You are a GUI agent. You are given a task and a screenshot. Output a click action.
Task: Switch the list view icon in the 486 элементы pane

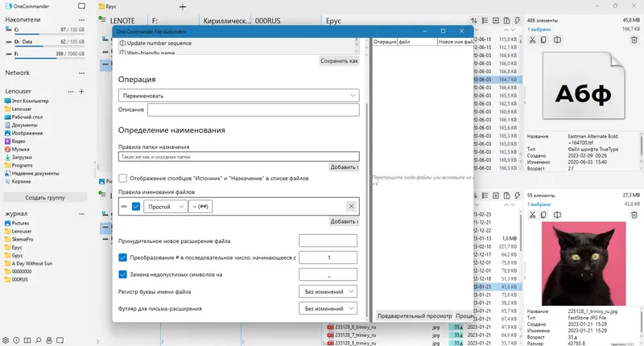(x=485, y=21)
